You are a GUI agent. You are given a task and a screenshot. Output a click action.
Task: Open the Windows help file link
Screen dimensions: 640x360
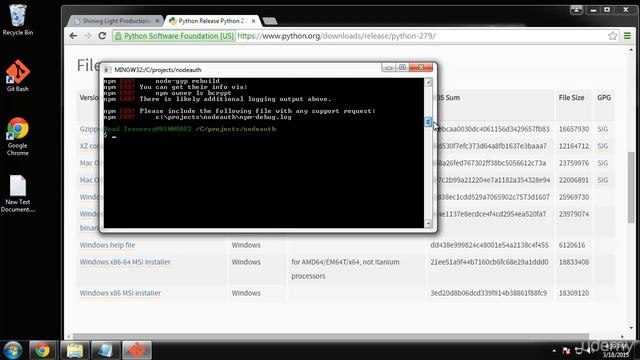(x=107, y=245)
